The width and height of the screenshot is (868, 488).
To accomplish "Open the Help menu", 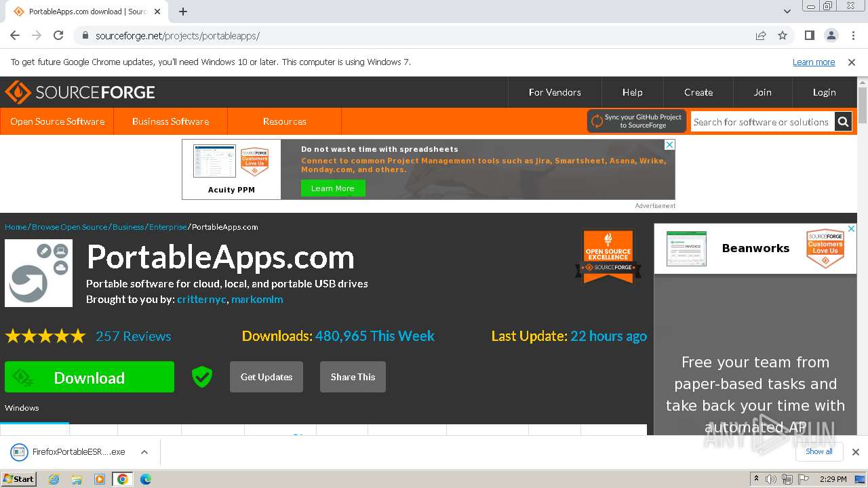I will tap(633, 92).
